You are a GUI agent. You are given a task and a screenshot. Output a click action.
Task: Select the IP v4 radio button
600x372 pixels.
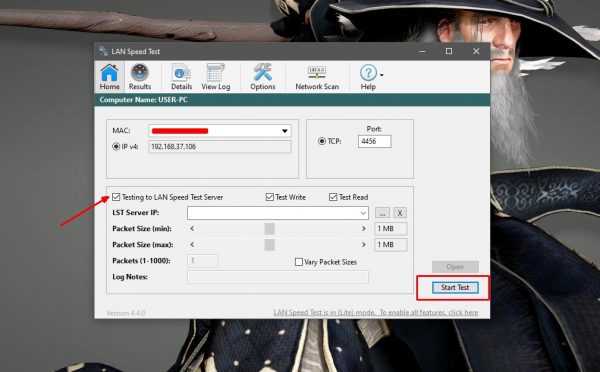pyautogui.click(x=116, y=147)
